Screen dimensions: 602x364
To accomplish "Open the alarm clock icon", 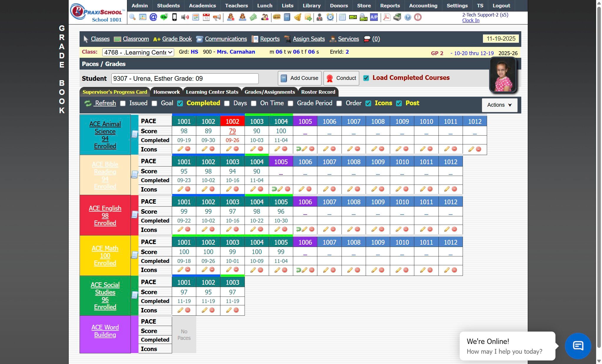I will pos(330,17).
